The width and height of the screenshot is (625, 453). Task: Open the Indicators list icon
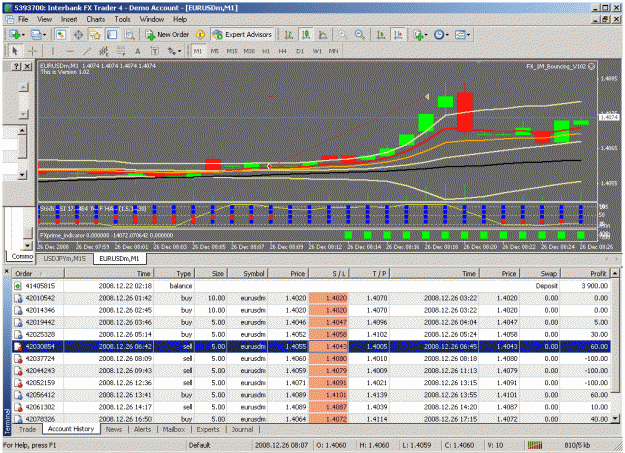[x=418, y=35]
